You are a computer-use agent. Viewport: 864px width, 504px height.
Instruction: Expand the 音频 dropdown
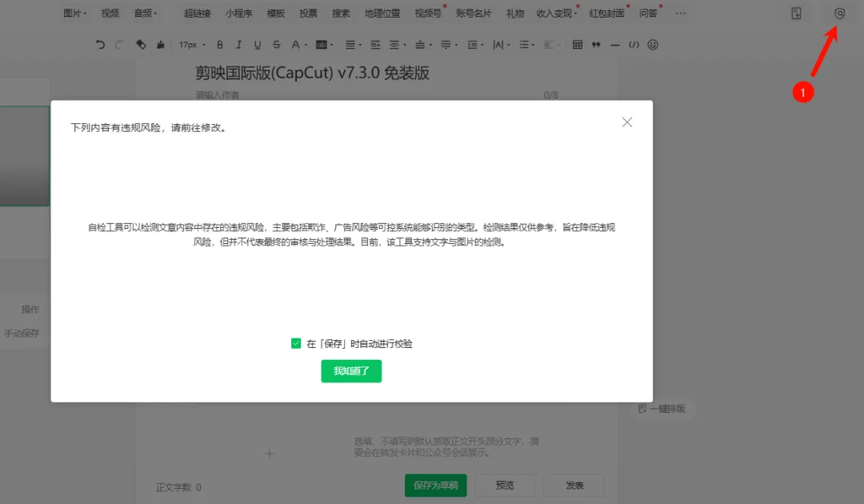146,14
